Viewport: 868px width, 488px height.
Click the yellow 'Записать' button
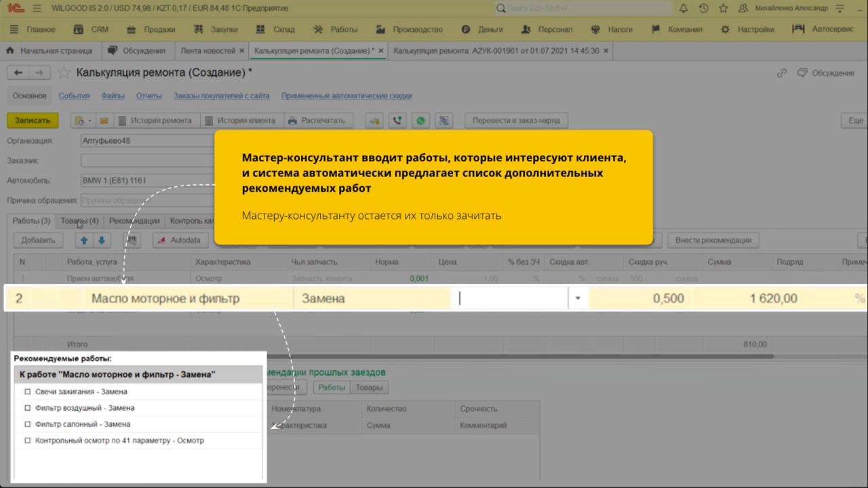33,121
